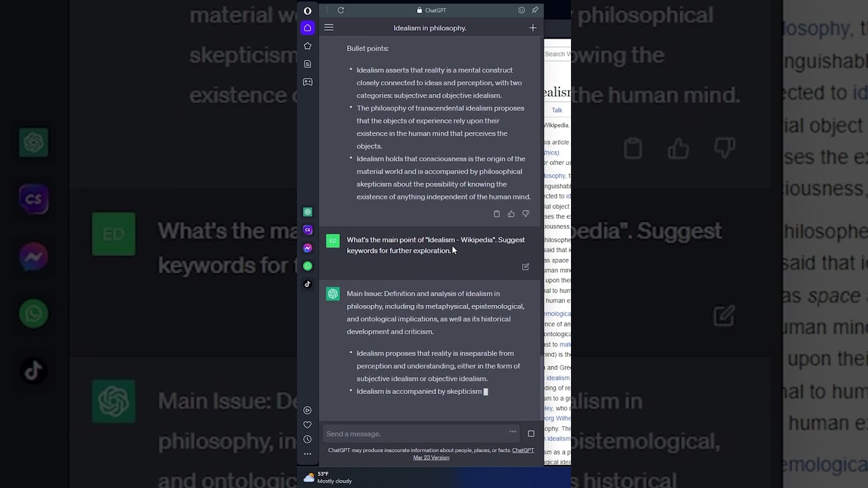Open ChatGPT Mar 23 Version link
868x488 pixels.
tap(431, 457)
